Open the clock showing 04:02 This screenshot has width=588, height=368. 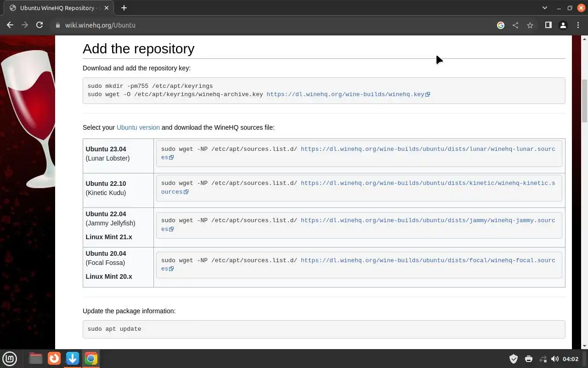click(571, 359)
